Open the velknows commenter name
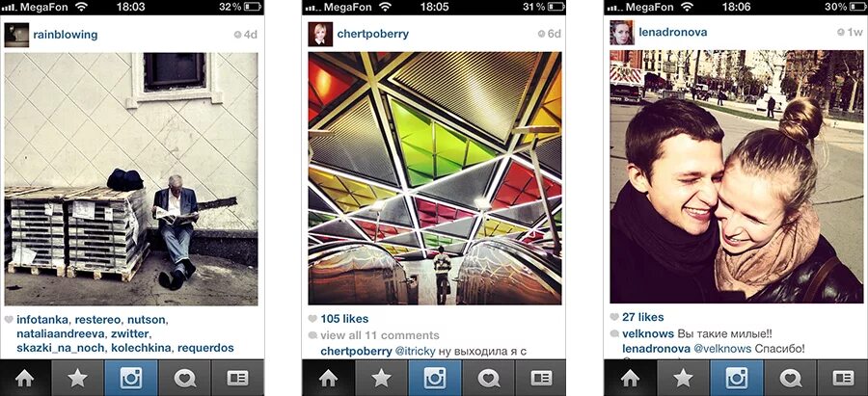This screenshot has width=868, height=396. coord(648,334)
